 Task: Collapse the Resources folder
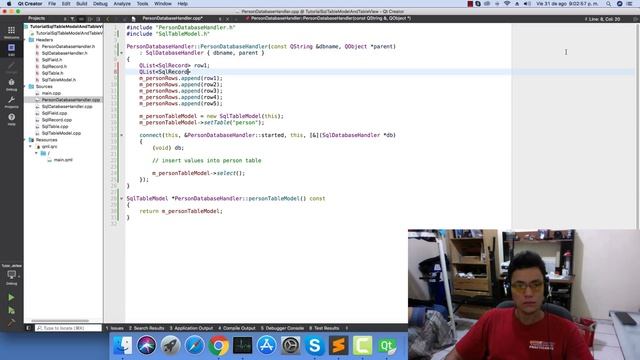click(25, 140)
